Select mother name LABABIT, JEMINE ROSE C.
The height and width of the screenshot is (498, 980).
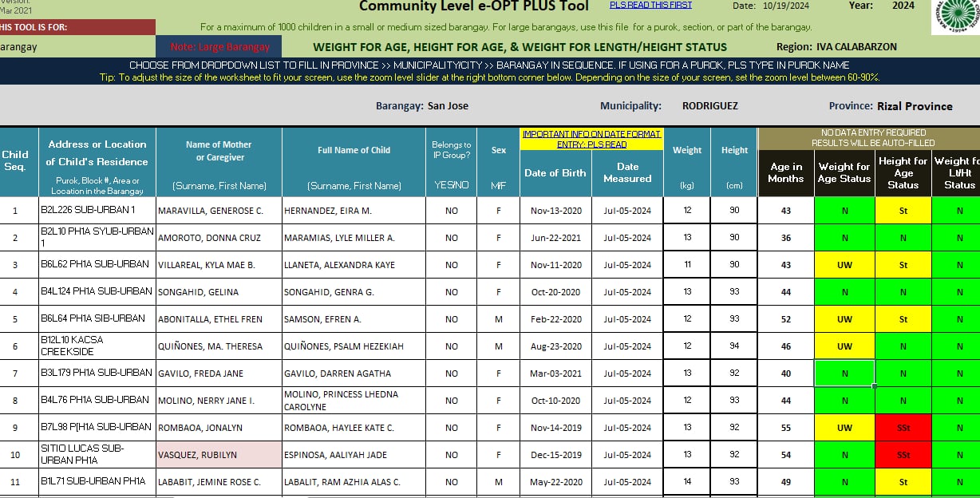(219, 482)
